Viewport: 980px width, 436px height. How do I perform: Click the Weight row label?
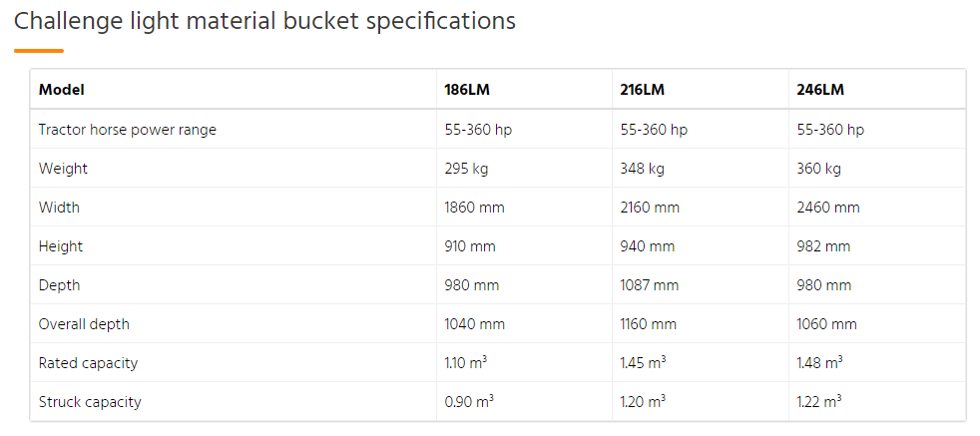(x=63, y=169)
